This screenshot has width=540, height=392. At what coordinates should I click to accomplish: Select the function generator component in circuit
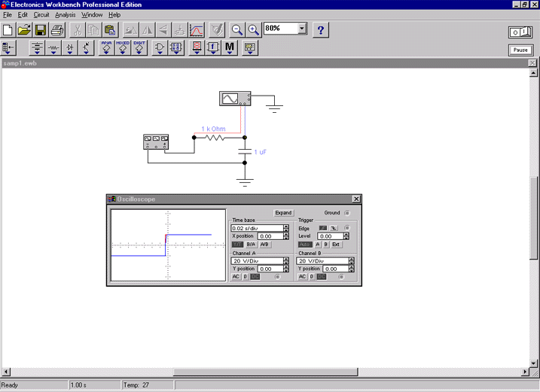pos(156,141)
